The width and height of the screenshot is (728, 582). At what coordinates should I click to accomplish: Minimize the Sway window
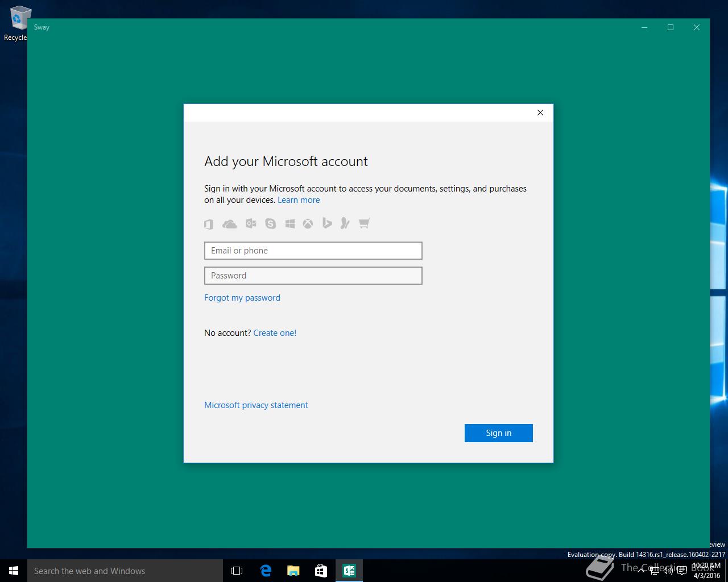pos(644,27)
